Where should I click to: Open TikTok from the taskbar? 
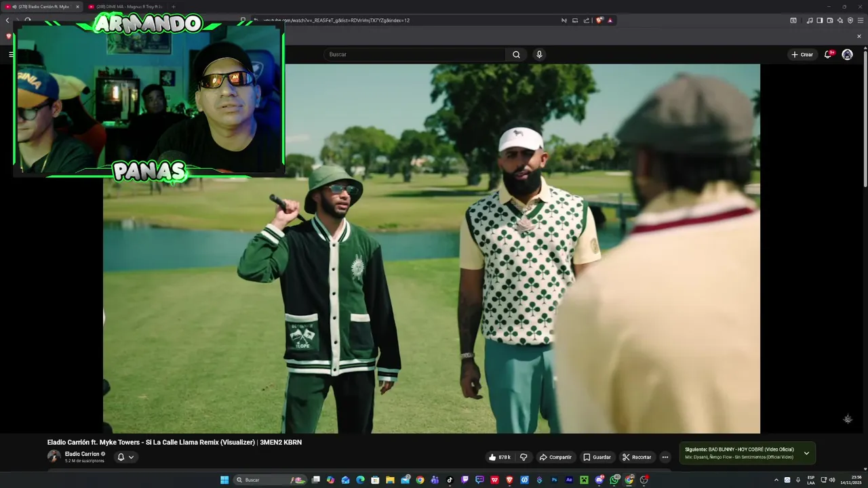[450, 480]
